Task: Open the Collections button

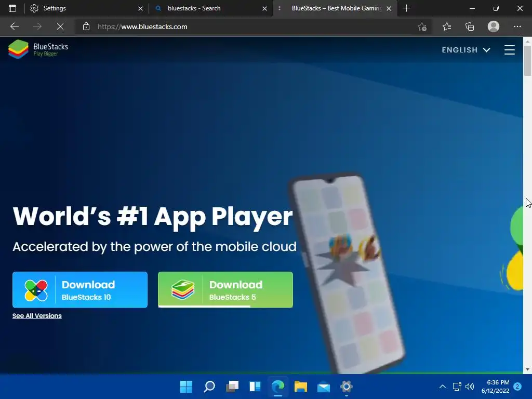Action: click(x=470, y=26)
